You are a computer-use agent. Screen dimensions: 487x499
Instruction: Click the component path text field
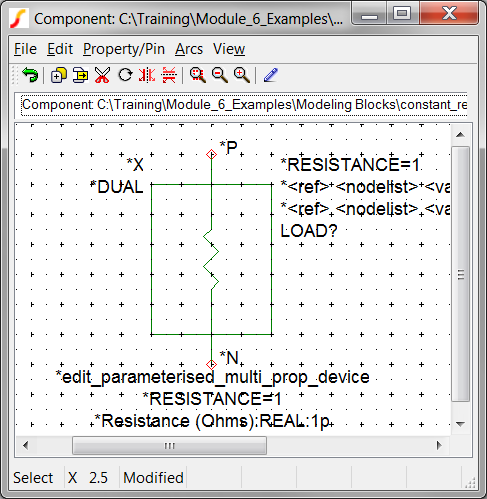point(244,105)
